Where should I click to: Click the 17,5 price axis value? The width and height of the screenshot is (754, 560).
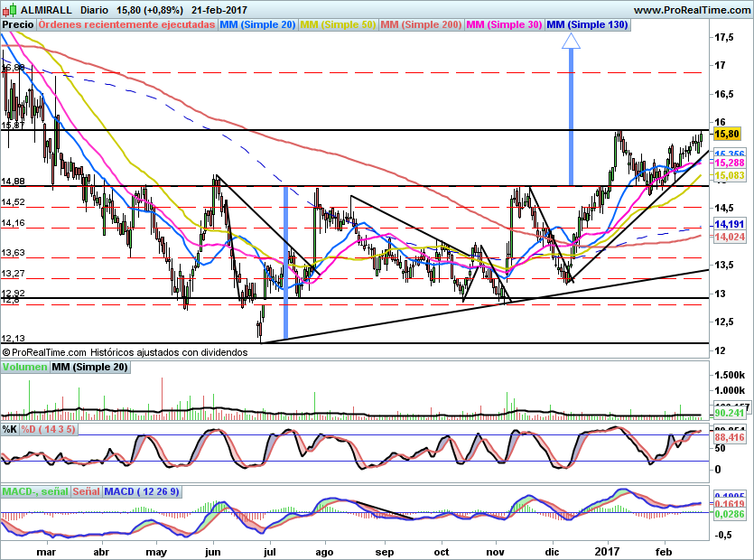pyautogui.click(x=724, y=38)
